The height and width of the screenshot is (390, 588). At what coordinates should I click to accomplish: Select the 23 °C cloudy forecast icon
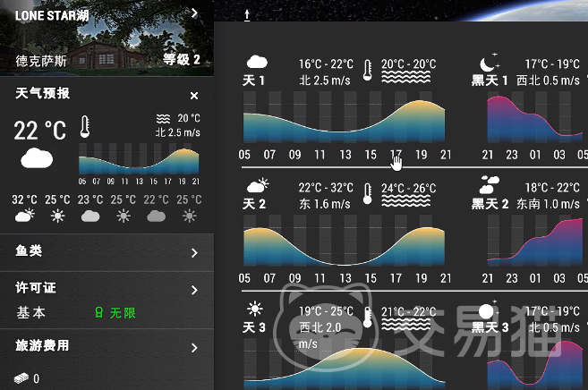[x=90, y=216]
